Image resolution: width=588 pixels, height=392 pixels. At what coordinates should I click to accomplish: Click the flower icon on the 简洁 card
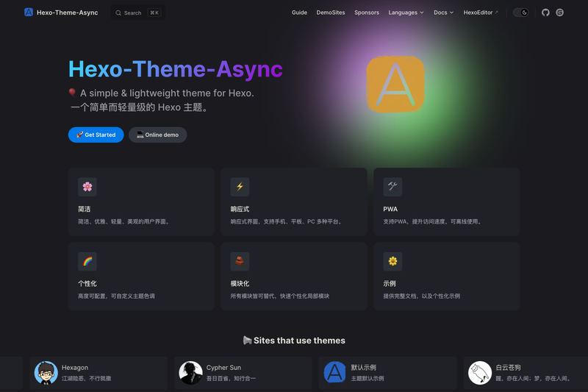coord(87,187)
